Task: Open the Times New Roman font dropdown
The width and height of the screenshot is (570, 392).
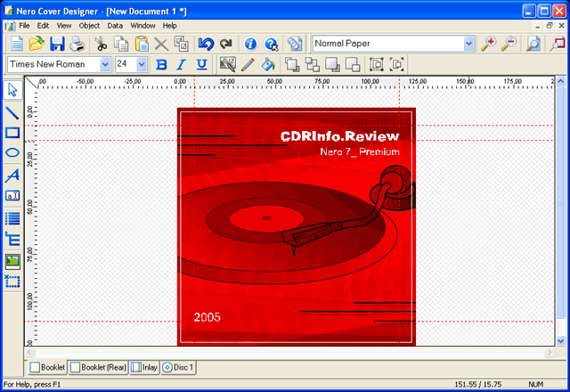Action: 105,65
